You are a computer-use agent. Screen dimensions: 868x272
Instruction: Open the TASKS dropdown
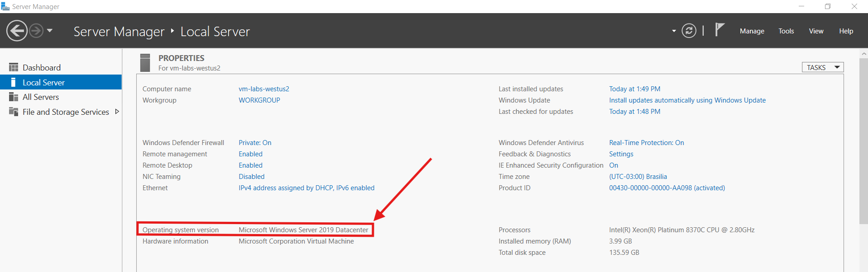823,67
